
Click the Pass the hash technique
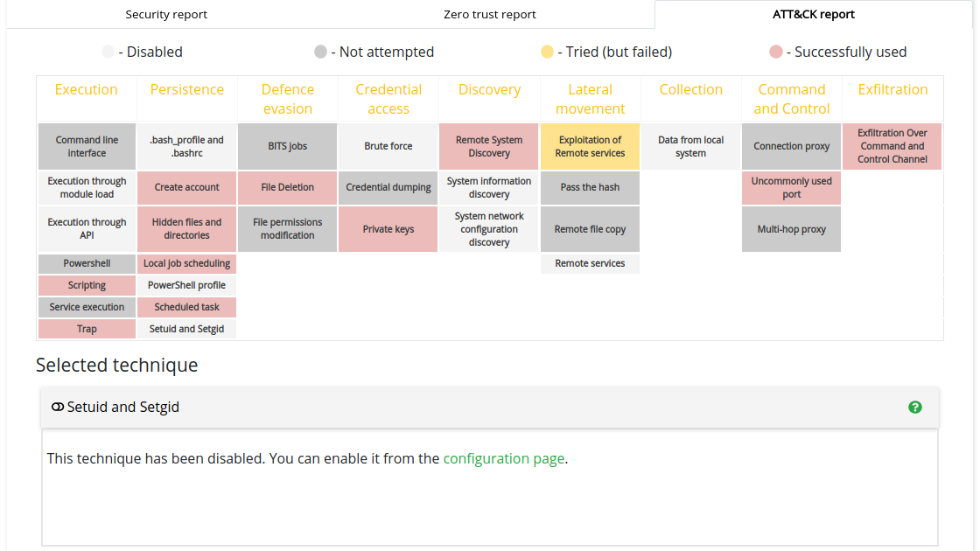[590, 187]
